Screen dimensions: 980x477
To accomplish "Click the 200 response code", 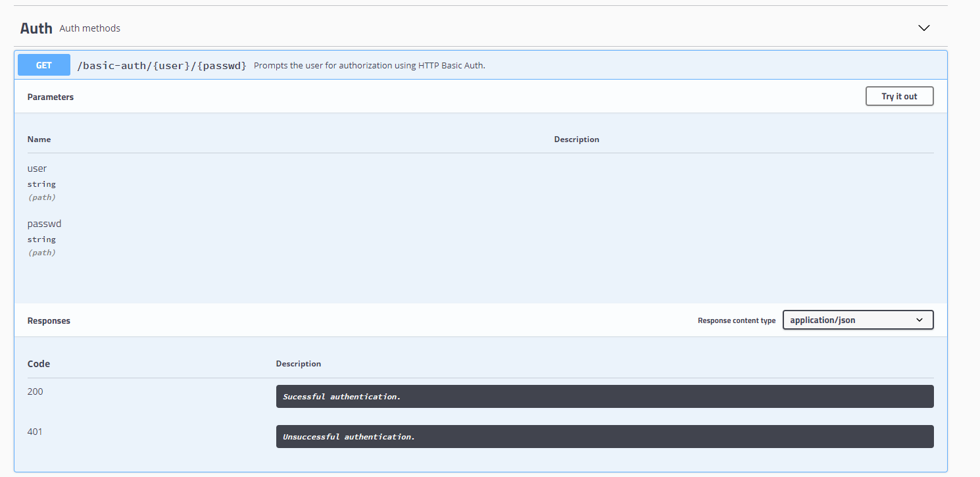I will (35, 391).
